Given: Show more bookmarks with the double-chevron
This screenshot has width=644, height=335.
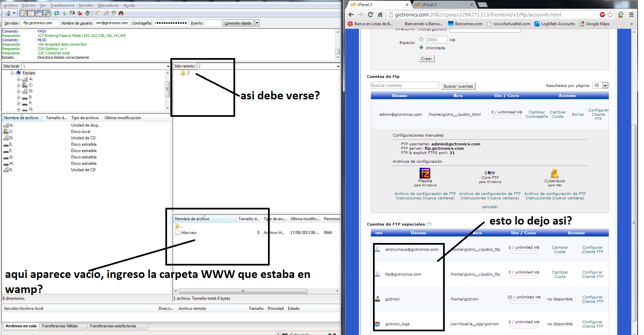Looking at the screenshot, I should click(x=631, y=24).
